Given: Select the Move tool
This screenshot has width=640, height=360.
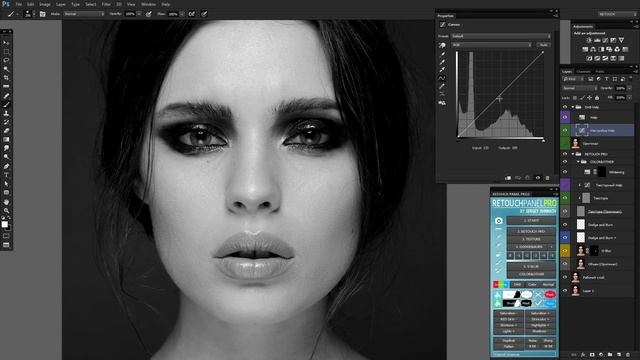Looking at the screenshot, I should [6, 42].
